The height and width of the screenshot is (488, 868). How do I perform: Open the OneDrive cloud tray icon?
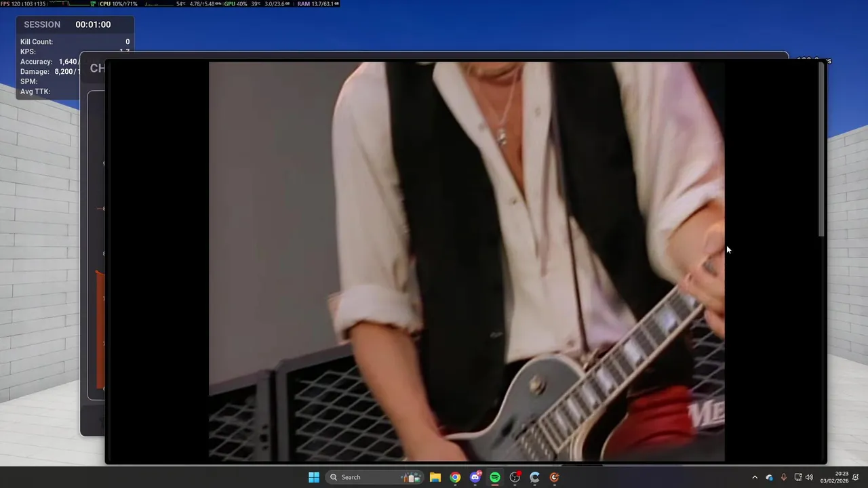coord(770,477)
